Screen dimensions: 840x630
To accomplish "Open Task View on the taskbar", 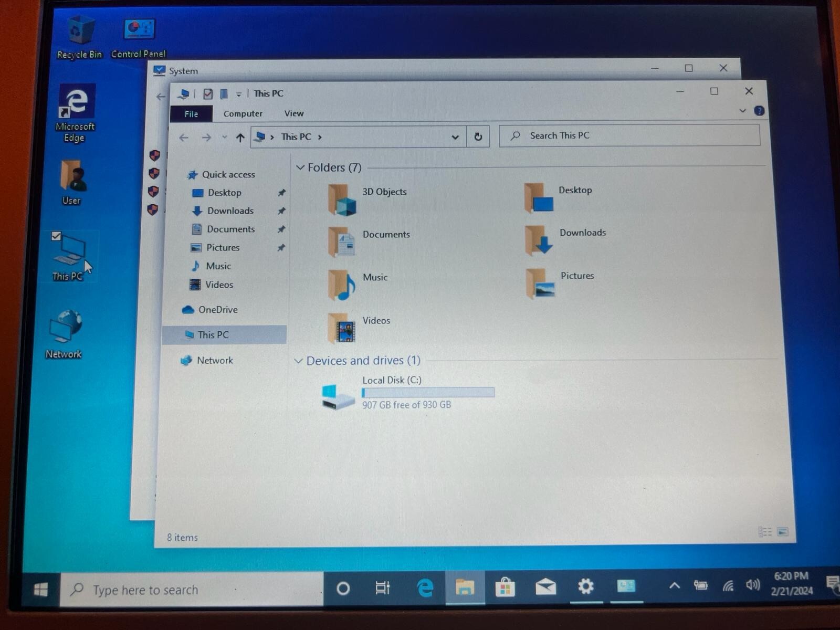I will [x=383, y=588].
